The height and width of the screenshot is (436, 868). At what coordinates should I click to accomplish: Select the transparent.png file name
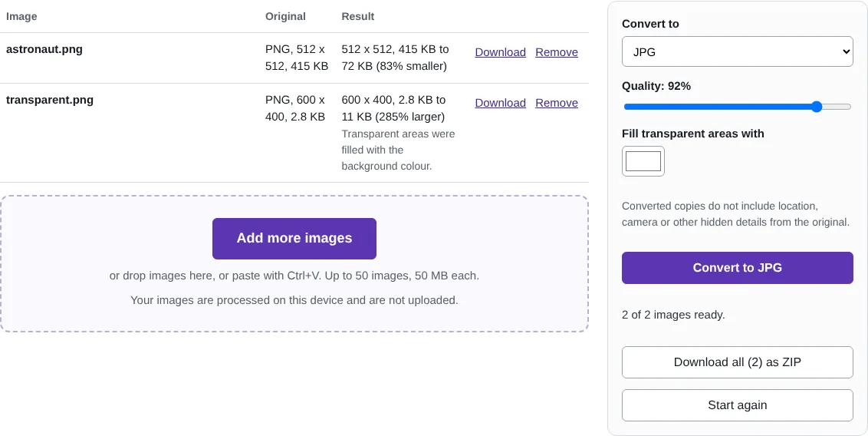[50, 101]
